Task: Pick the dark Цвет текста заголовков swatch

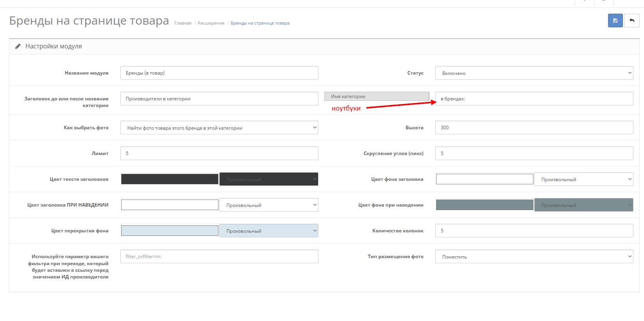Action: (x=170, y=179)
